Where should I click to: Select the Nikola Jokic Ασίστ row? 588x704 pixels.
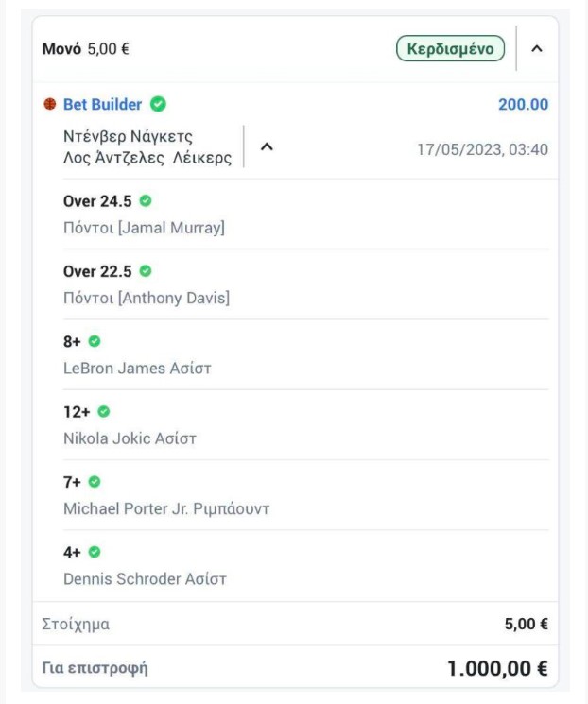click(306, 424)
